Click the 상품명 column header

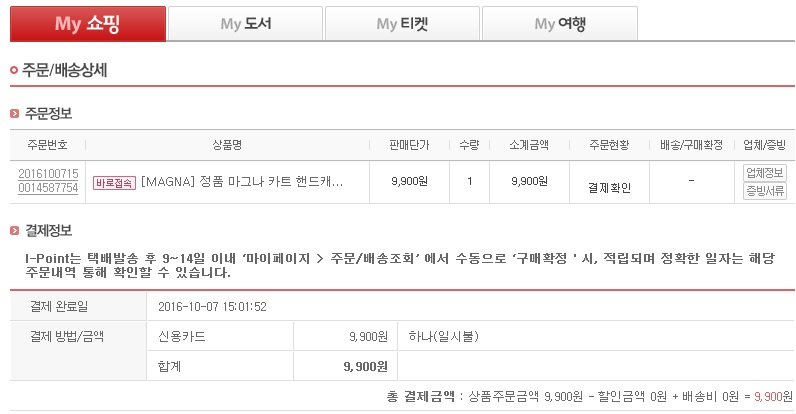(x=228, y=145)
